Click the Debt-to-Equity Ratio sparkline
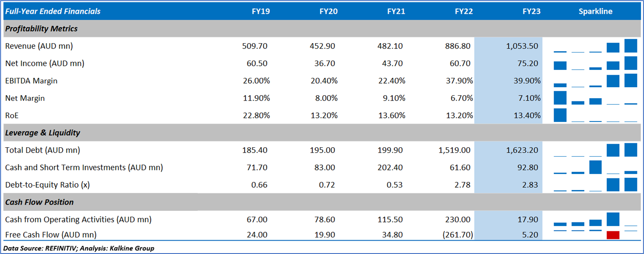The height and width of the screenshot is (254, 644). [595, 185]
